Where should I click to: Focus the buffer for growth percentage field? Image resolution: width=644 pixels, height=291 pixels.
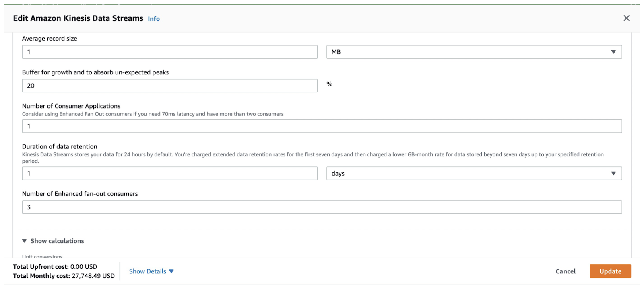pos(169,86)
